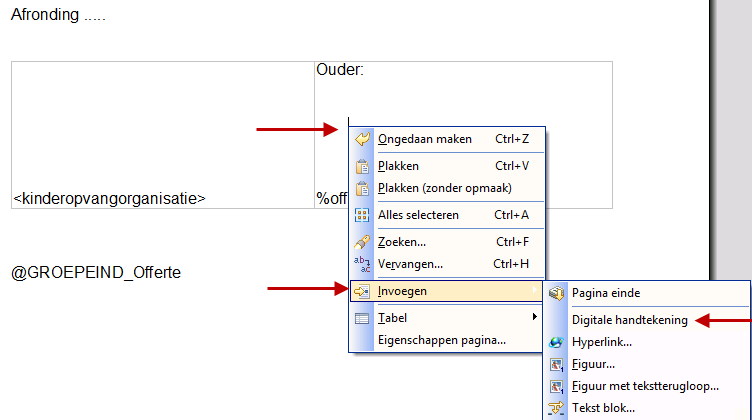Screen dimensions: 752x420
Task: Click the @GROEPEIND_Offerte field text
Action: pos(96,273)
